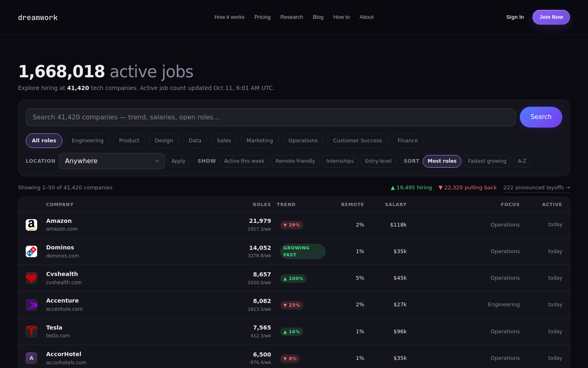The width and height of the screenshot is (588, 368).
Task: Filter by Product roles
Action: [129, 141]
